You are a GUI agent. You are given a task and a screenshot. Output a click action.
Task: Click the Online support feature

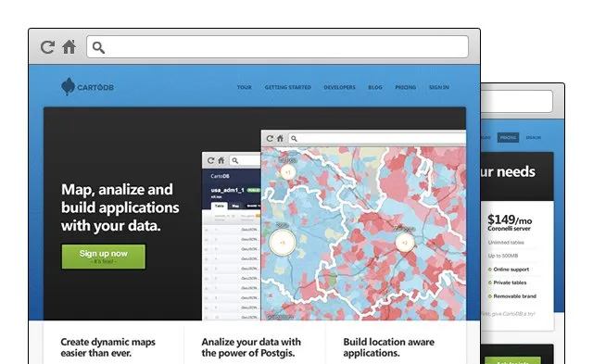(x=509, y=270)
